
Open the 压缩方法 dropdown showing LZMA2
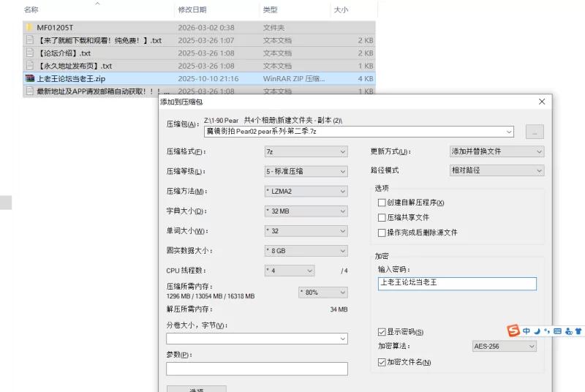[x=306, y=191]
